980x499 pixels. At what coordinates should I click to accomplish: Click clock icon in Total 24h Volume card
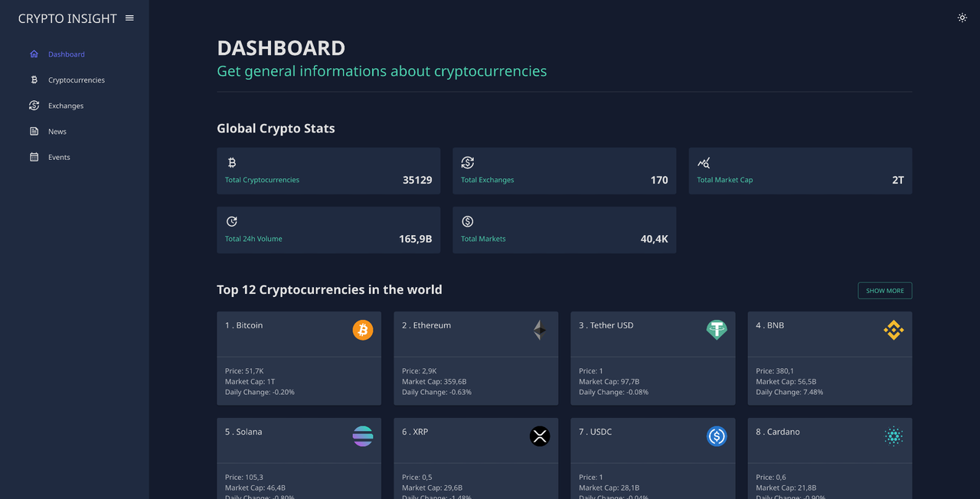[x=232, y=221]
